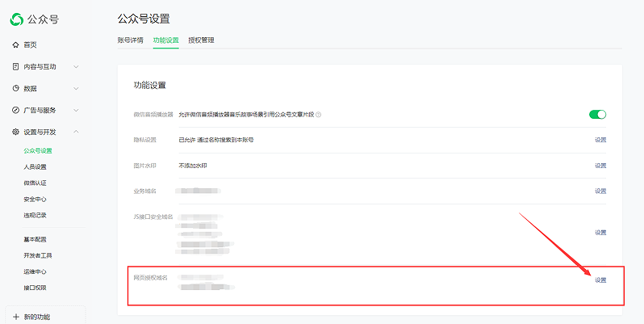Collapse the 设置与开发 menu chevron
The width and height of the screenshot is (644, 324).
tap(76, 132)
